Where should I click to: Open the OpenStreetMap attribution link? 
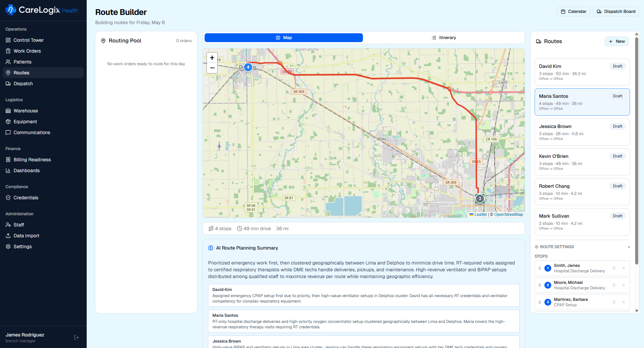[x=508, y=215]
